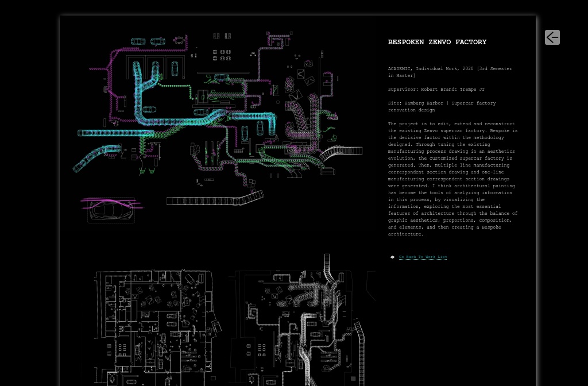Select the supercar sketch with magenta lines

(111, 210)
